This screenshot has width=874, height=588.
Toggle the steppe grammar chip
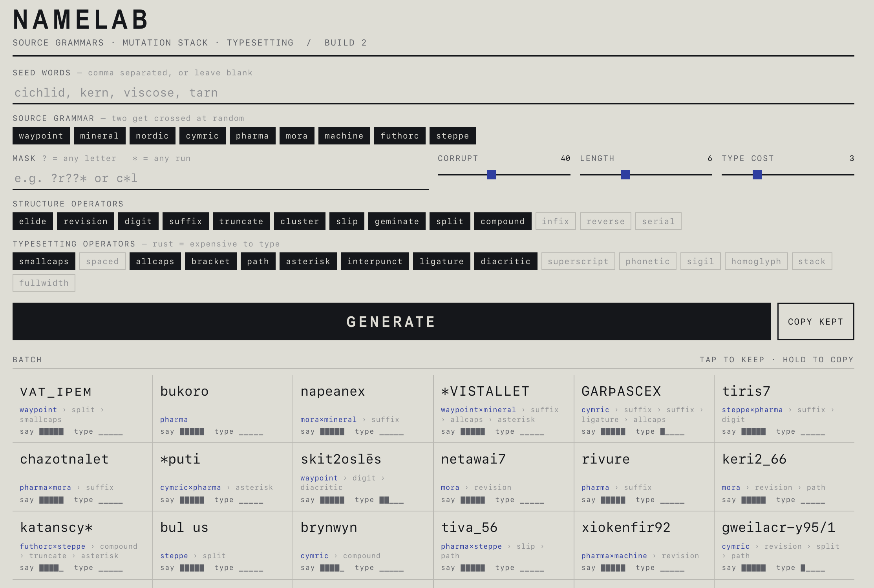coord(453,136)
